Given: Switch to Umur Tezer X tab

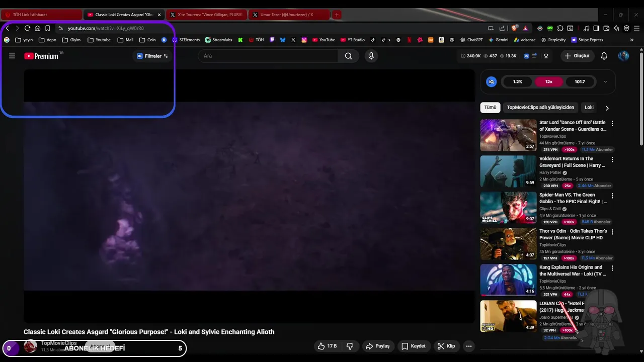Looking at the screenshot, I should [x=289, y=15].
